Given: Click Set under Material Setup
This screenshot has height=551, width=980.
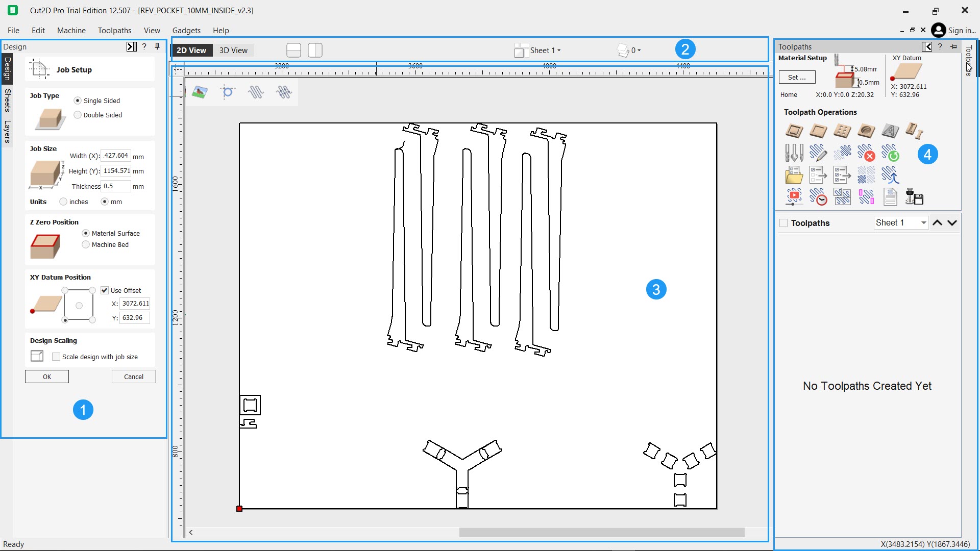Looking at the screenshot, I should point(797,77).
